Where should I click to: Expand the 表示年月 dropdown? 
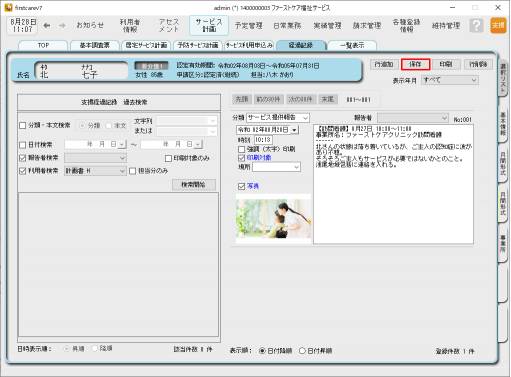pos(450,80)
